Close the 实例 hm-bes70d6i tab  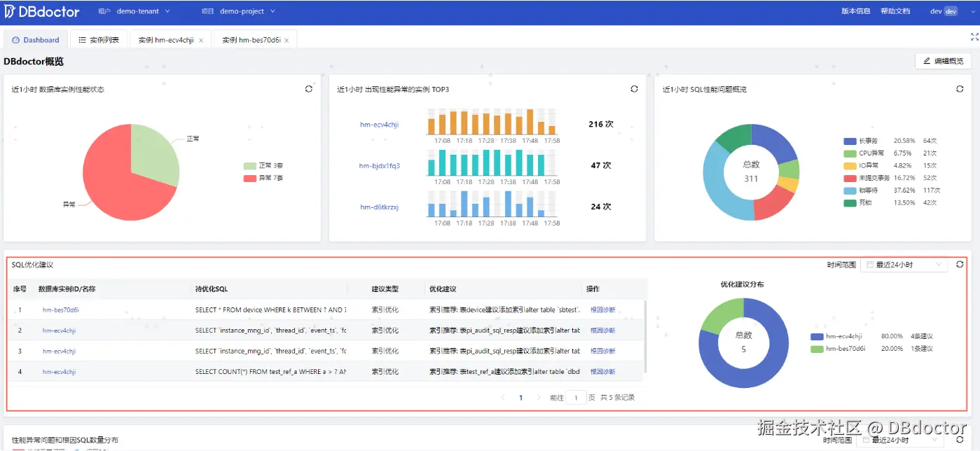(x=287, y=41)
